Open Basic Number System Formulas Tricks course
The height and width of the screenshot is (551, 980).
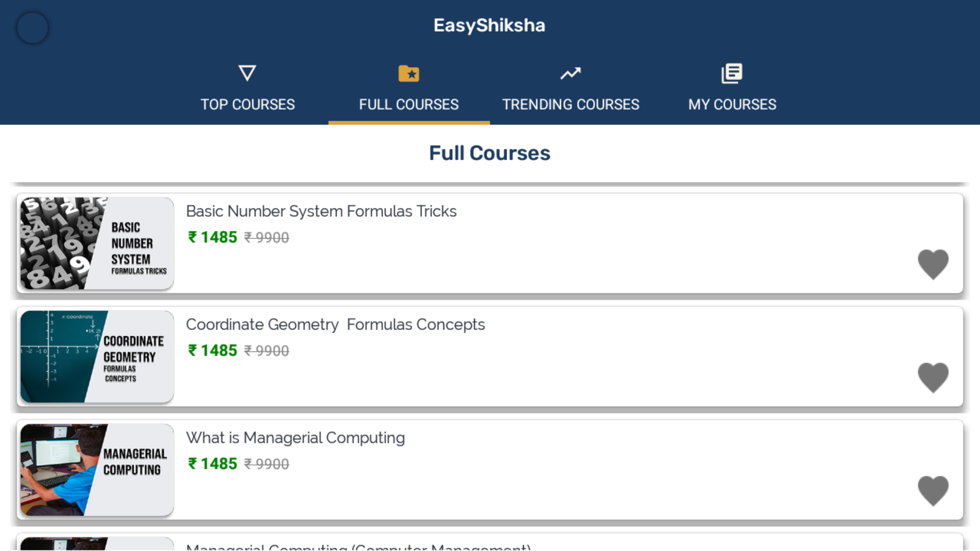pyautogui.click(x=322, y=211)
